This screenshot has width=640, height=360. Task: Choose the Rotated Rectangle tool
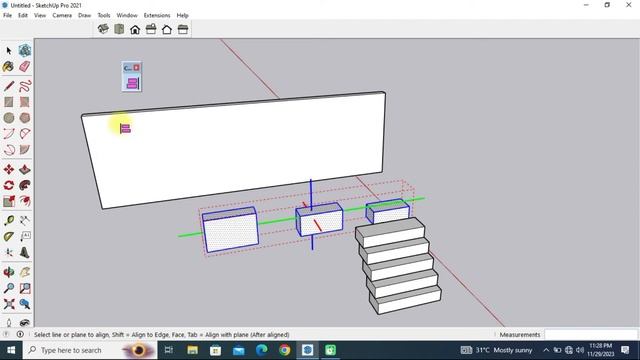point(24,102)
